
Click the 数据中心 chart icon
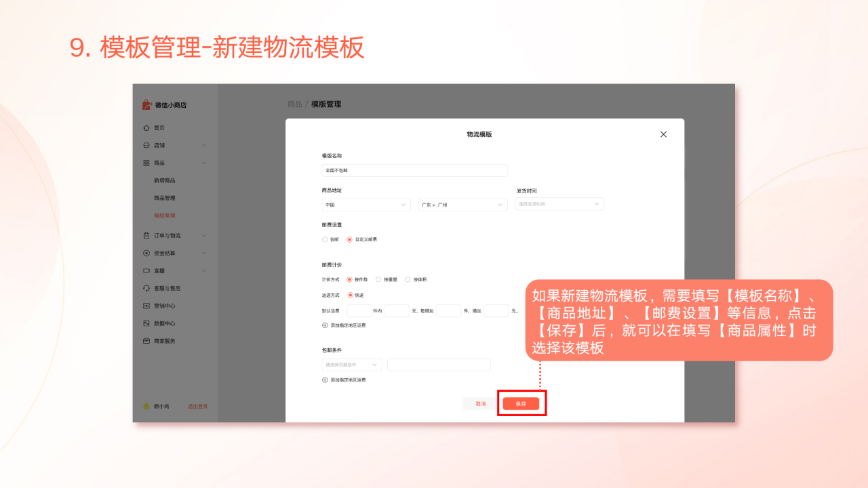[x=146, y=324]
